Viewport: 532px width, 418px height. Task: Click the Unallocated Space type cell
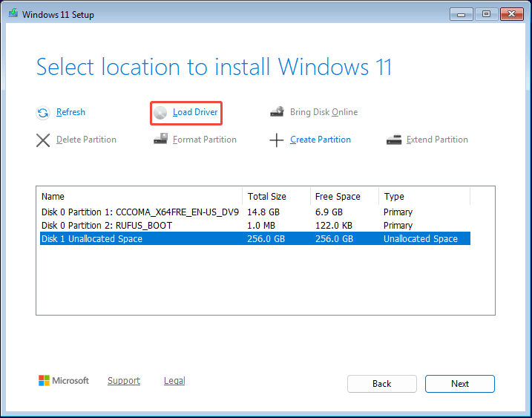point(421,239)
